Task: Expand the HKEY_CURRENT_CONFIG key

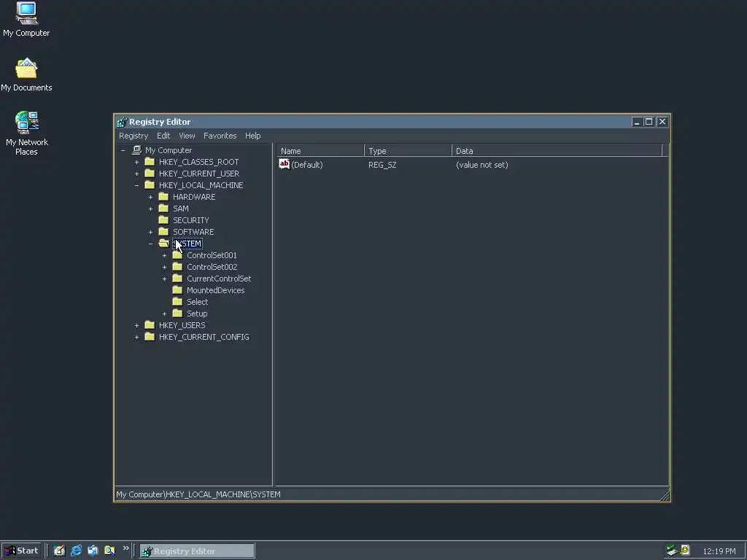Action: point(136,337)
